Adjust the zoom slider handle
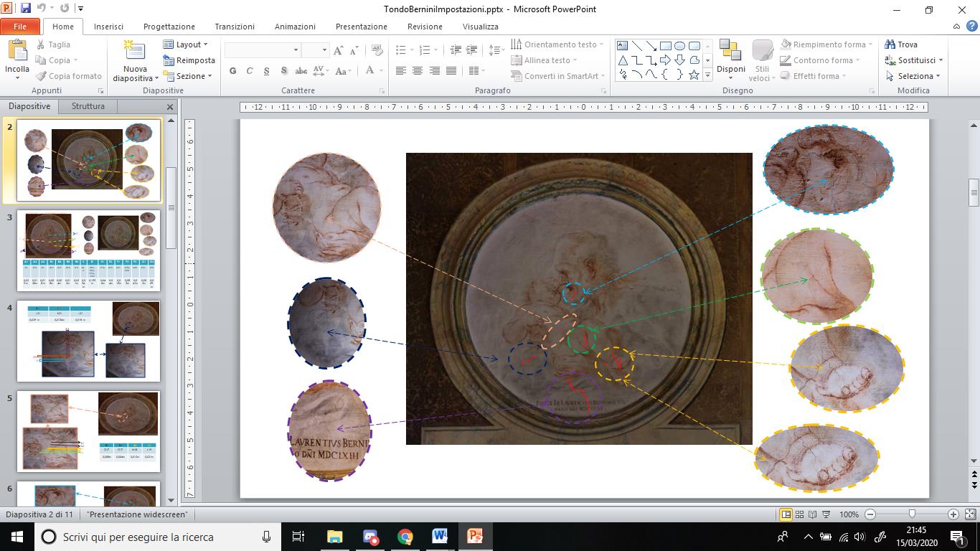980x551 pixels. [912, 514]
